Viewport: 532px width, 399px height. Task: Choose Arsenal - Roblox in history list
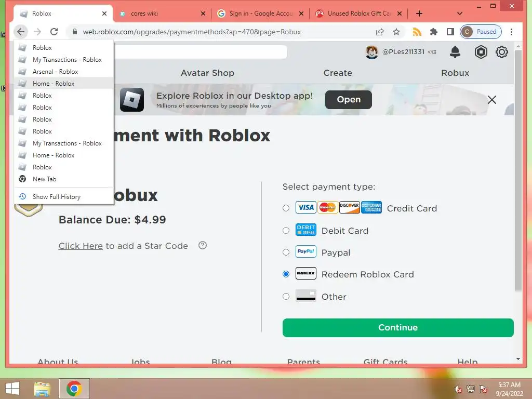(64, 72)
